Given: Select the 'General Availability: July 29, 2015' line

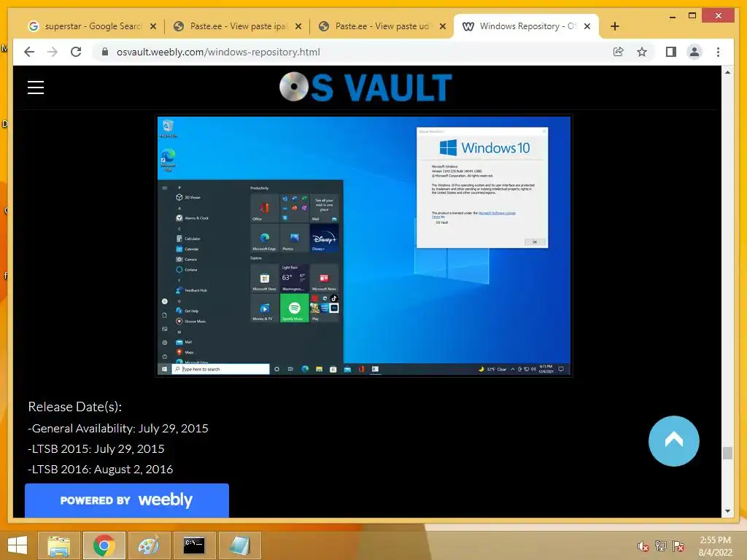Looking at the screenshot, I should [118, 429].
